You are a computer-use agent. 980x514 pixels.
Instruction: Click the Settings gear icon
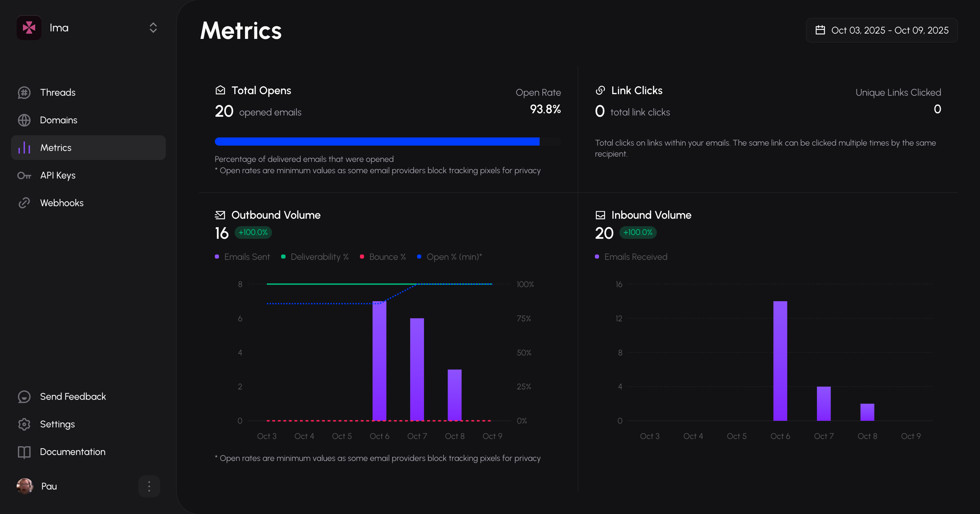pos(24,424)
